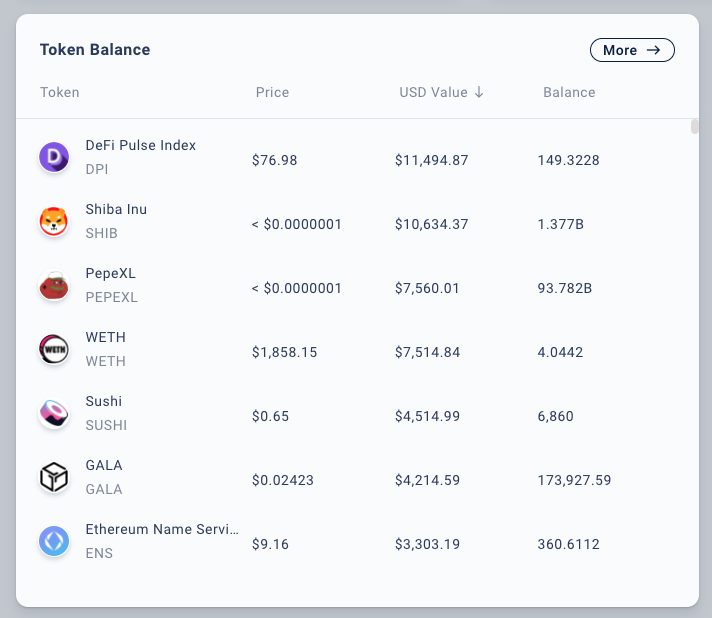Click the PepeXL token icon
712x618 pixels.
coord(54,285)
